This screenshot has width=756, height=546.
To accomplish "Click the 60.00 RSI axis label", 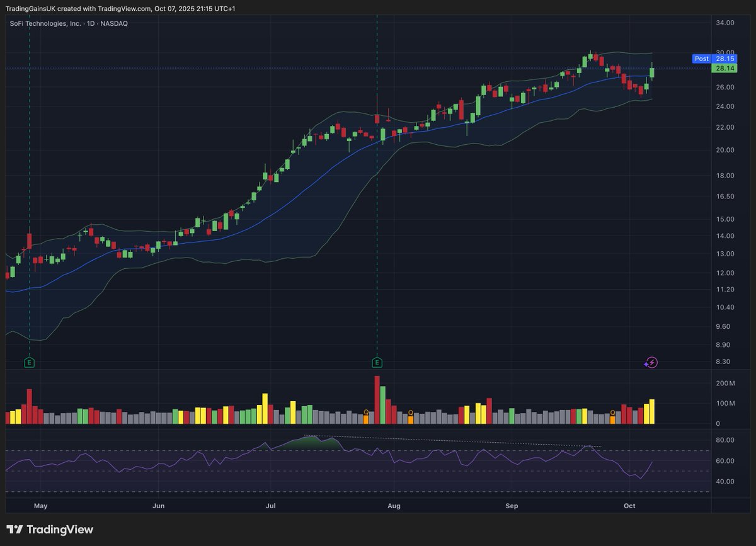I will [x=726, y=461].
